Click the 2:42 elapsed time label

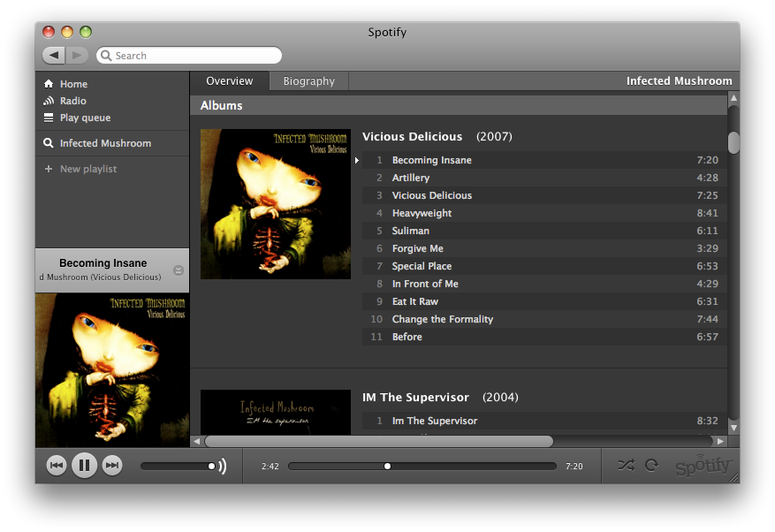pyautogui.click(x=270, y=467)
